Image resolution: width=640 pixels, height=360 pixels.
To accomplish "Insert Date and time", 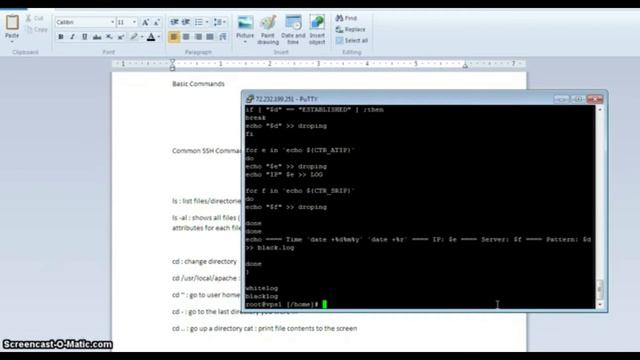I will pos(293,30).
